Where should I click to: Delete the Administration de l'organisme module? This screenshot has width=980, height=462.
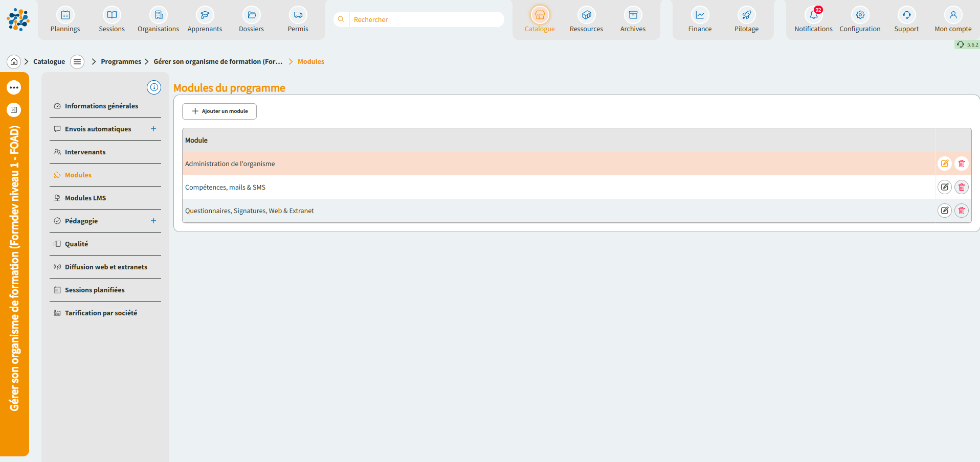coord(961,164)
